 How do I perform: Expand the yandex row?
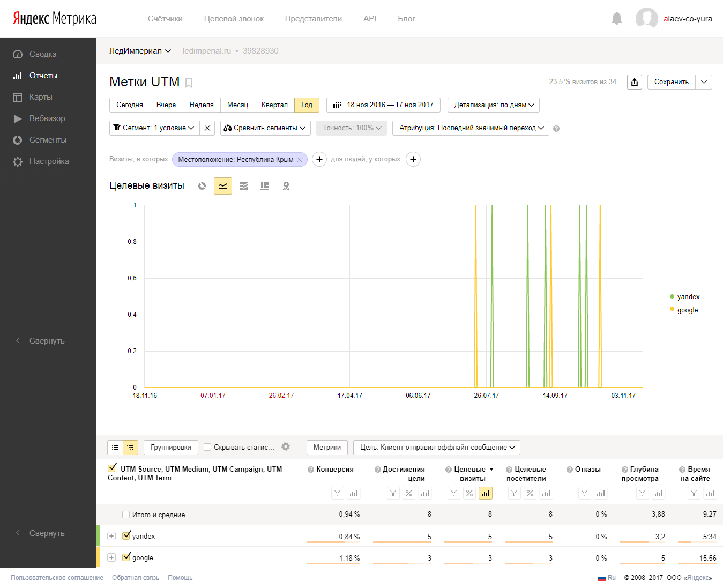click(111, 536)
